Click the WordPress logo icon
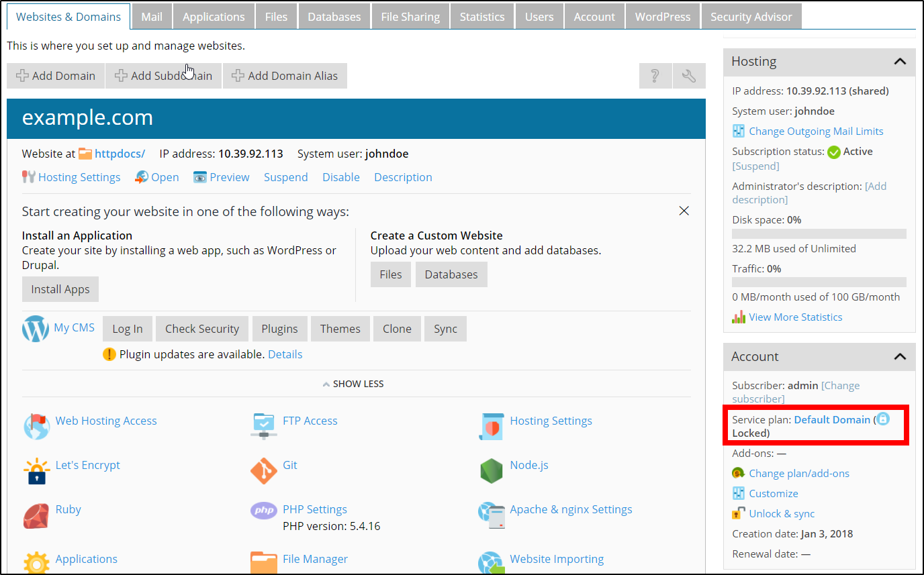 point(36,329)
